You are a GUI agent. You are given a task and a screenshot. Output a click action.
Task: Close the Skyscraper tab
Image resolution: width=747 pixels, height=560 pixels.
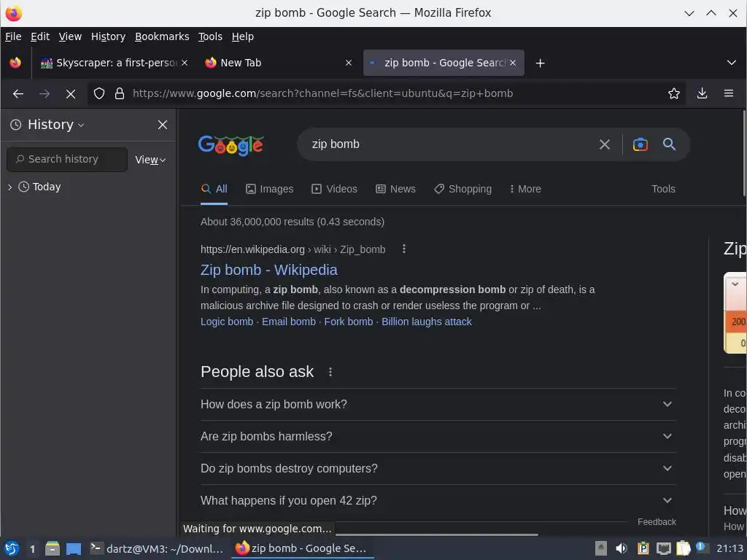185,63
